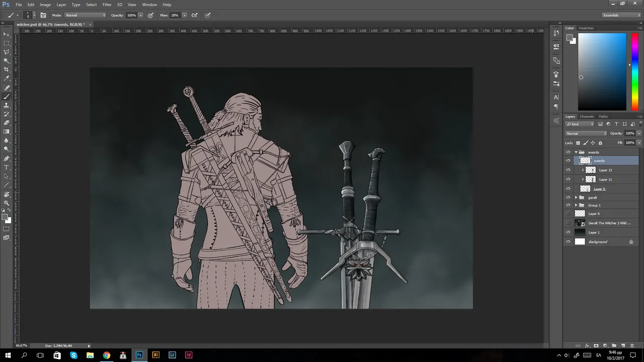The width and height of the screenshot is (644, 362).
Task: Open the Character panel icon
Action: 556,97
